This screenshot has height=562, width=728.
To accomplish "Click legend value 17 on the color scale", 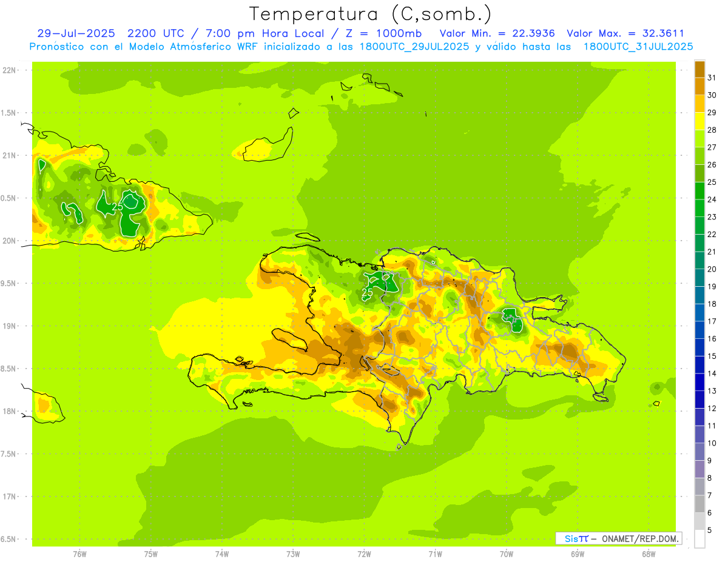I will pos(712,321).
